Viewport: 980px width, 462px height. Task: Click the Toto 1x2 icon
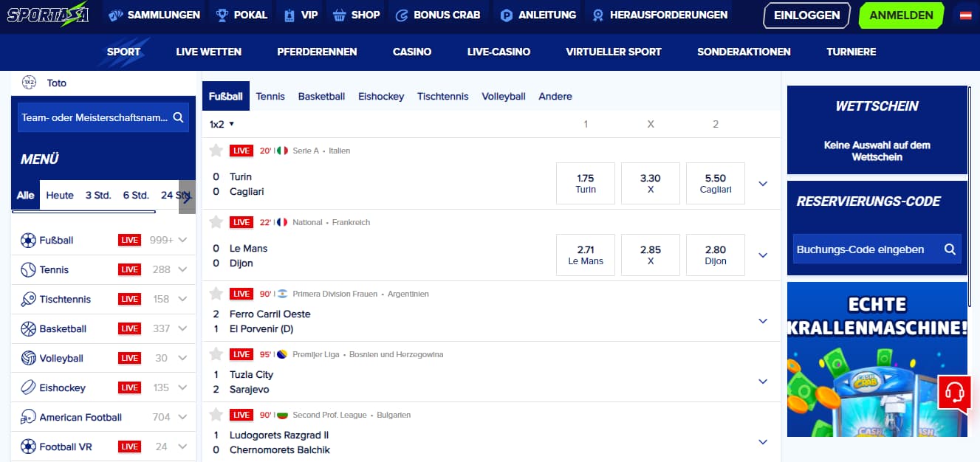[x=30, y=83]
